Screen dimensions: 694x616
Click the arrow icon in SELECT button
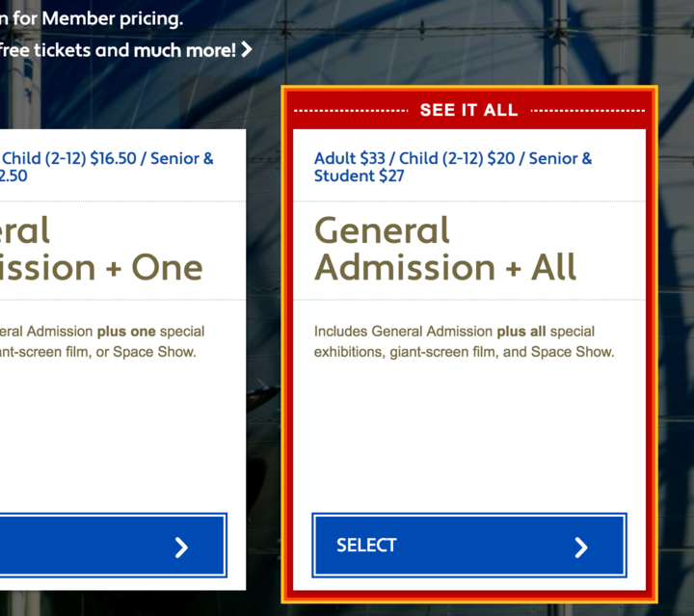(581, 548)
